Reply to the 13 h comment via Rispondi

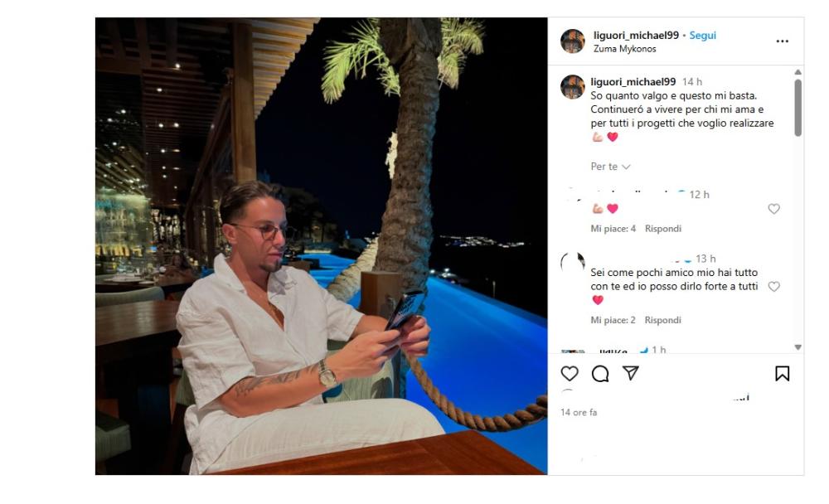click(663, 320)
